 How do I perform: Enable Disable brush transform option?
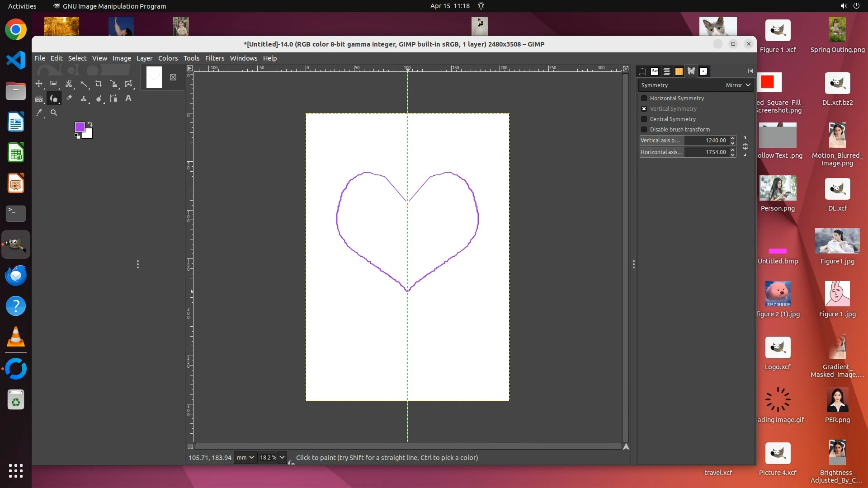pyautogui.click(x=644, y=130)
